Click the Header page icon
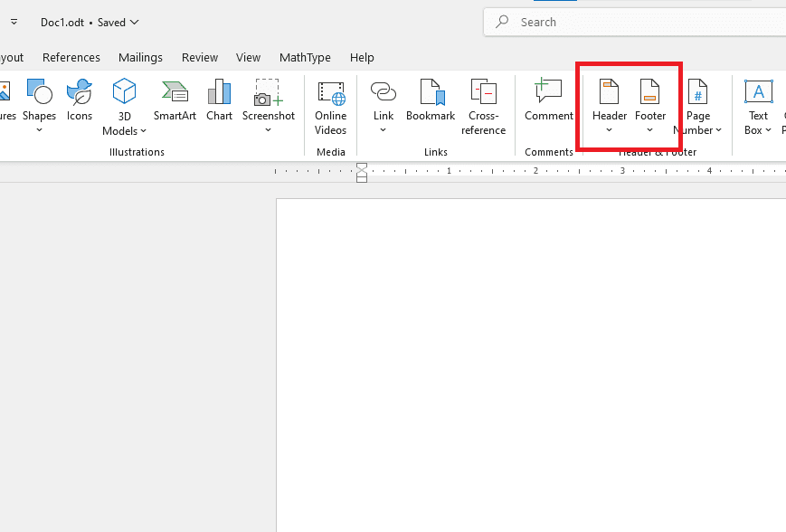The image size is (786, 532). point(609,91)
